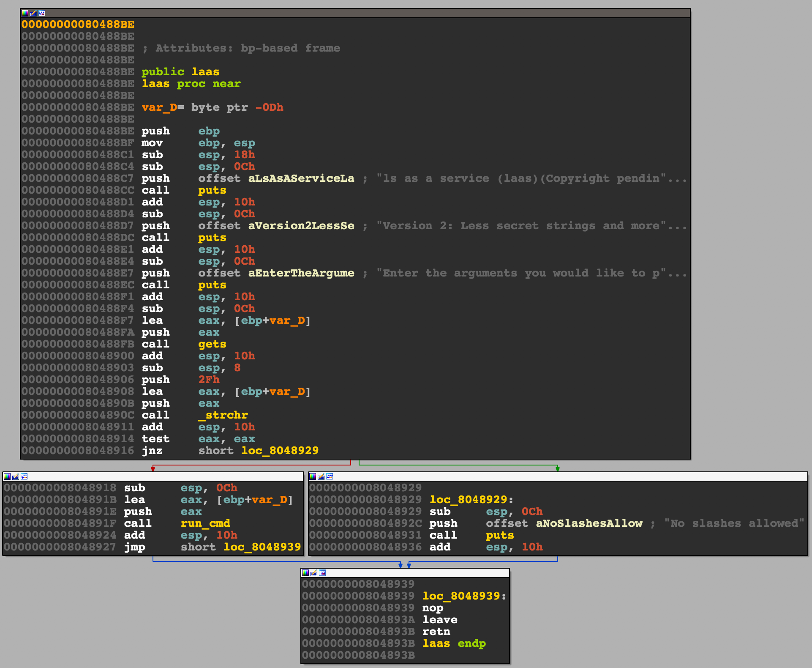Click 'Enter the arguments you would like' comment
This screenshot has height=668, width=812.
(x=531, y=273)
